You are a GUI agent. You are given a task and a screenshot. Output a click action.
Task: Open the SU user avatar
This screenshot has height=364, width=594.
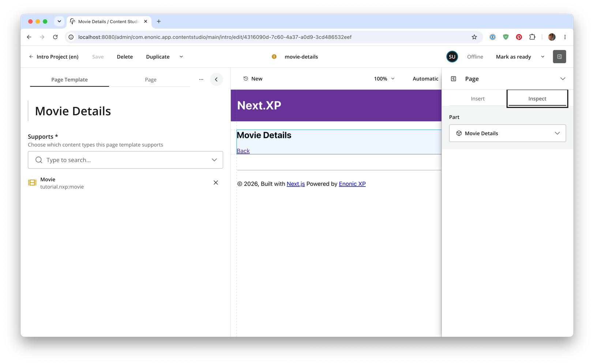pyautogui.click(x=452, y=57)
